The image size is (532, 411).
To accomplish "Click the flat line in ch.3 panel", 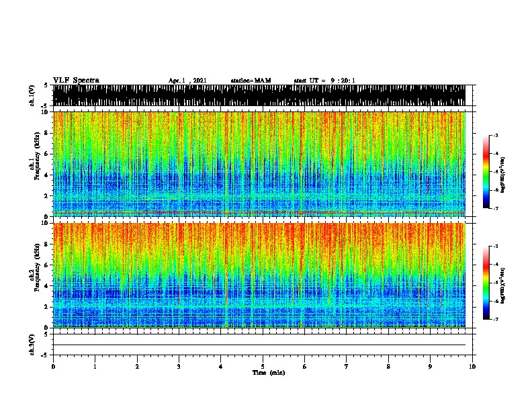I will (x=259, y=345).
